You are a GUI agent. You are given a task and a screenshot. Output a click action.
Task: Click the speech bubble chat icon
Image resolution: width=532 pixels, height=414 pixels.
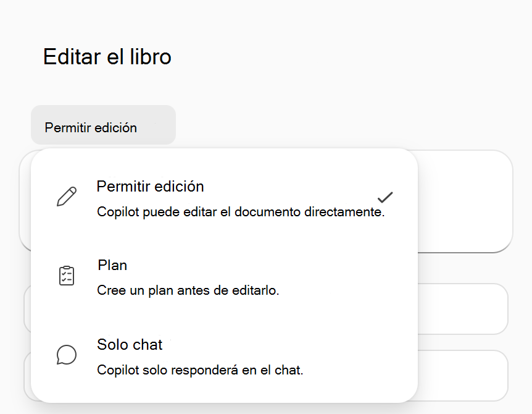[x=67, y=355]
